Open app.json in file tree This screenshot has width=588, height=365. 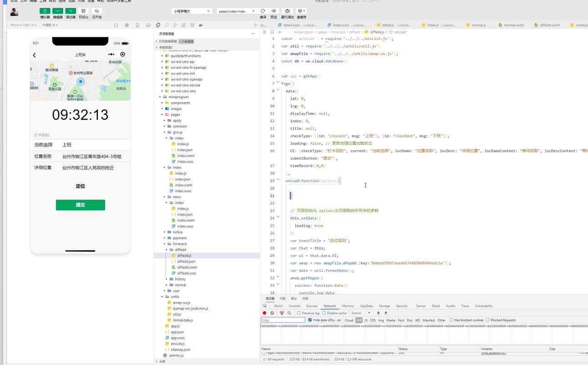[175, 332]
